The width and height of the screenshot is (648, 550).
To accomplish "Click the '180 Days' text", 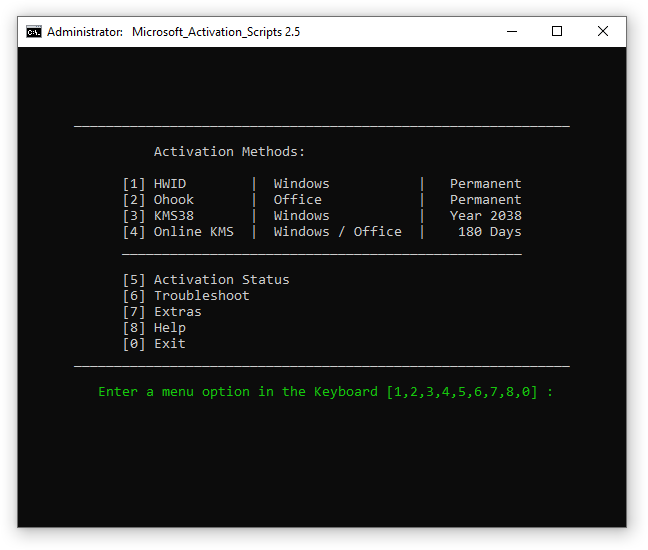I will click(489, 232).
